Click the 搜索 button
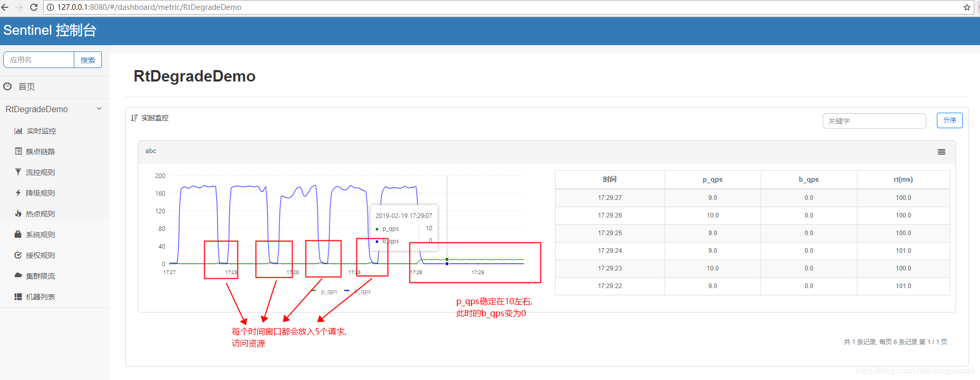The width and height of the screenshot is (980, 380). click(x=88, y=60)
